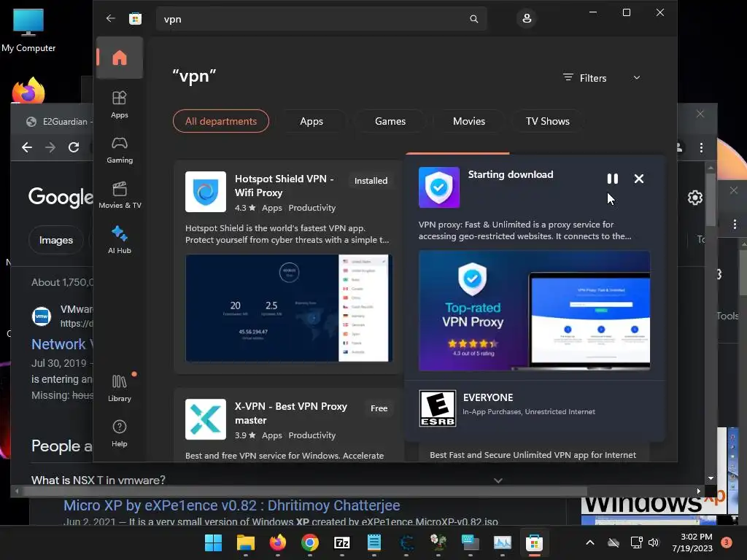Open Google settings gear icon
Viewport: 747px width, 560px height.
695,198
